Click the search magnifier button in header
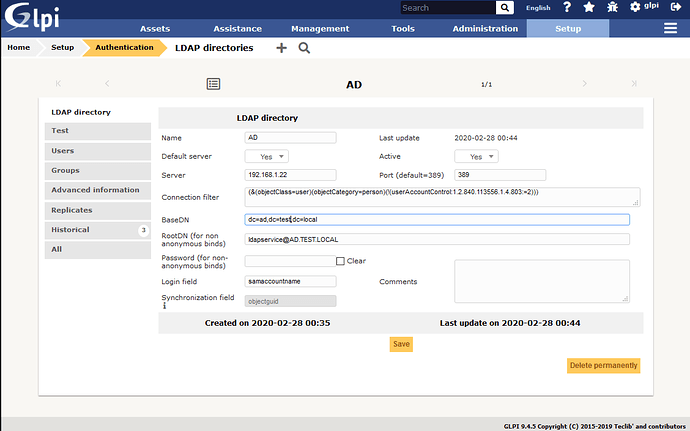This screenshot has height=431, width=690. coord(505,7)
